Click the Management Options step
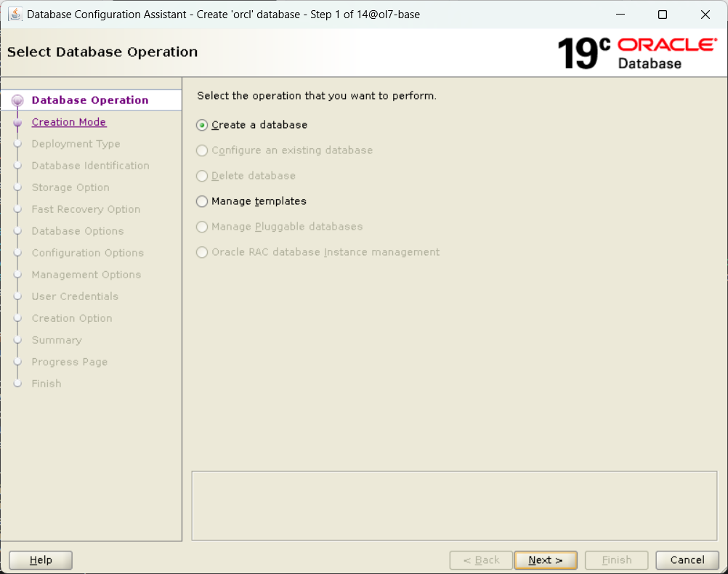 pyautogui.click(x=86, y=275)
